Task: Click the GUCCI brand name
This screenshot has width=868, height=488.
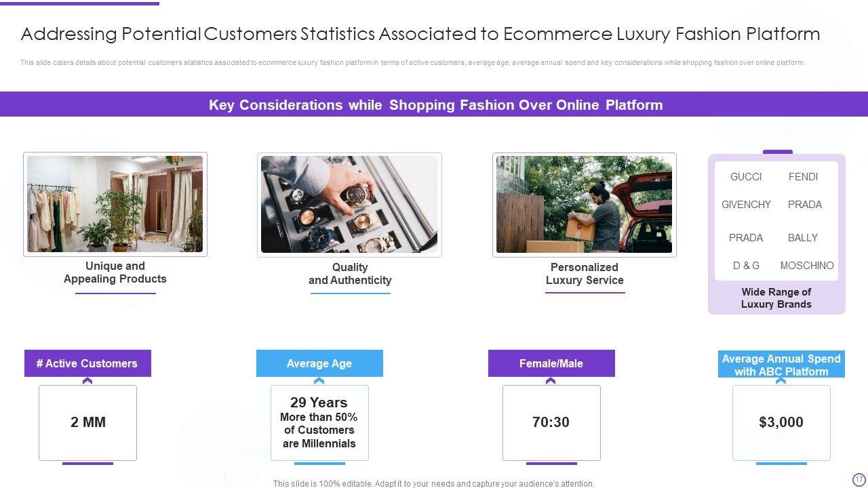Action: 746,177
